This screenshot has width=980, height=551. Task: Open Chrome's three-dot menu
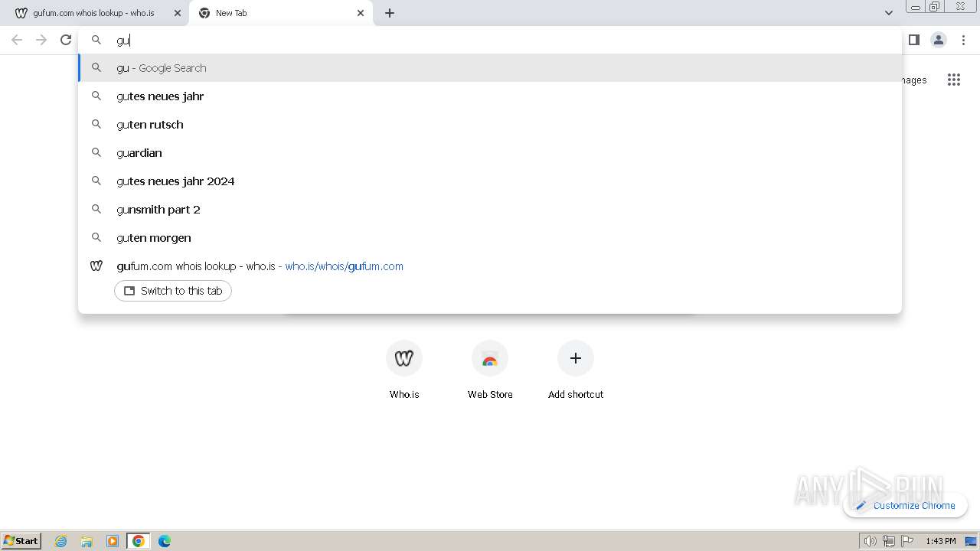coord(963,40)
